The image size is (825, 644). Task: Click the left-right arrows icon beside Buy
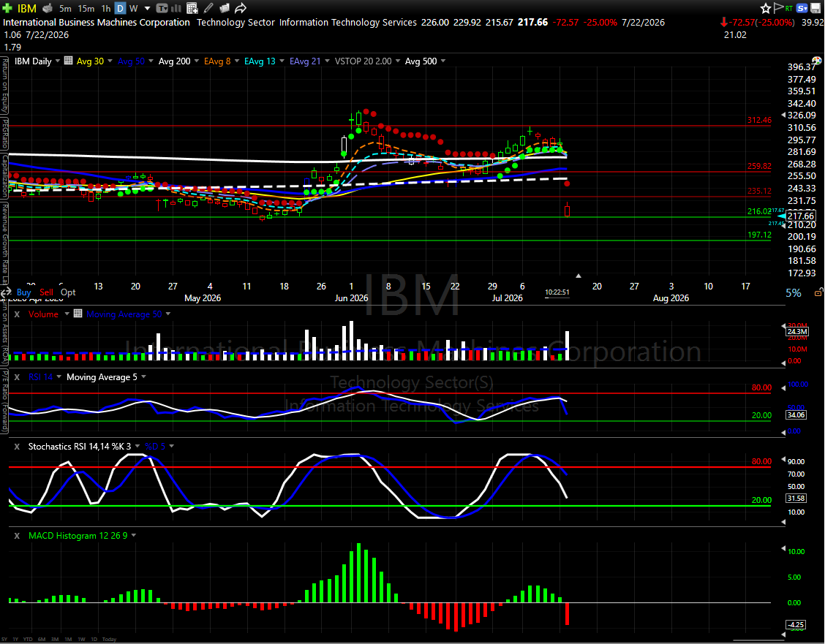click(6, 292)
